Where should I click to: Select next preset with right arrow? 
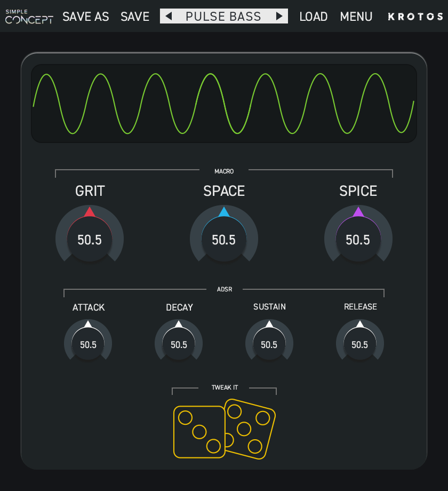click(x=279, y=17)
